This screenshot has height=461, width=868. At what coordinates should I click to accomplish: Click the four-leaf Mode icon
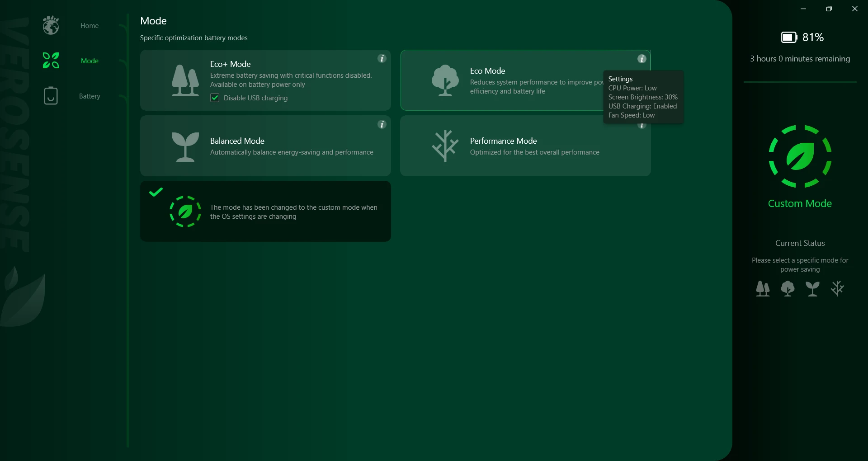coord(51,61)
